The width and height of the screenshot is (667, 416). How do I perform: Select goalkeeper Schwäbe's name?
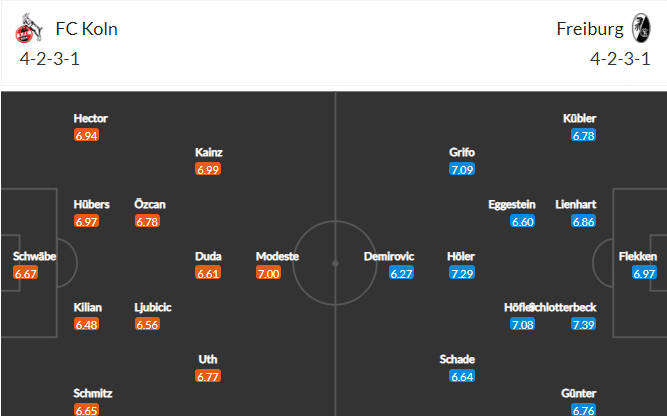(34, 256)
